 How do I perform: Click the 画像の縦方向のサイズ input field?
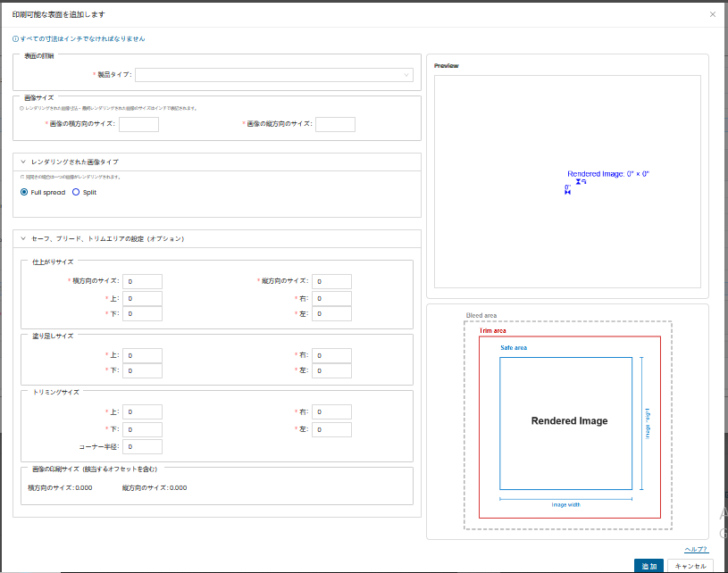(335, 124)
